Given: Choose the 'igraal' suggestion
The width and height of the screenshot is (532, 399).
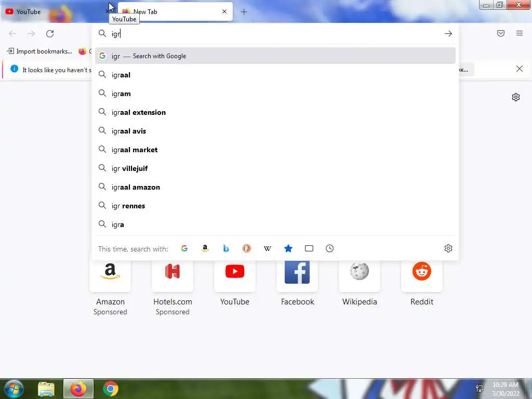Looking at the screenshot, I should 275,75.
